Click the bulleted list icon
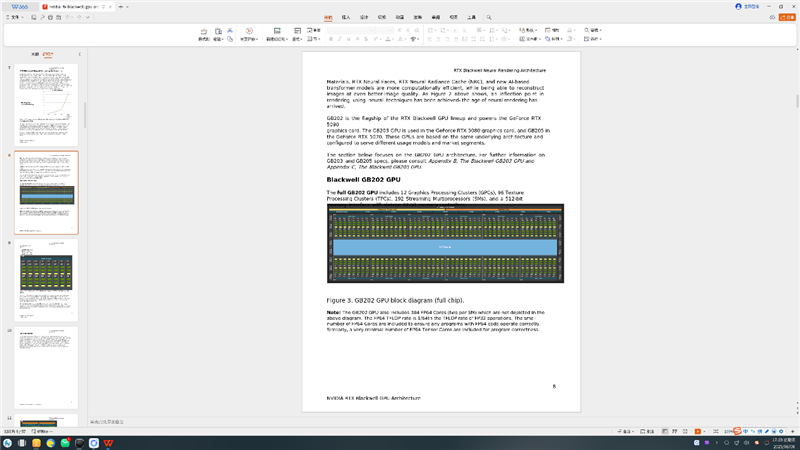The image size is (800, 450). click(x=431, y=31)
